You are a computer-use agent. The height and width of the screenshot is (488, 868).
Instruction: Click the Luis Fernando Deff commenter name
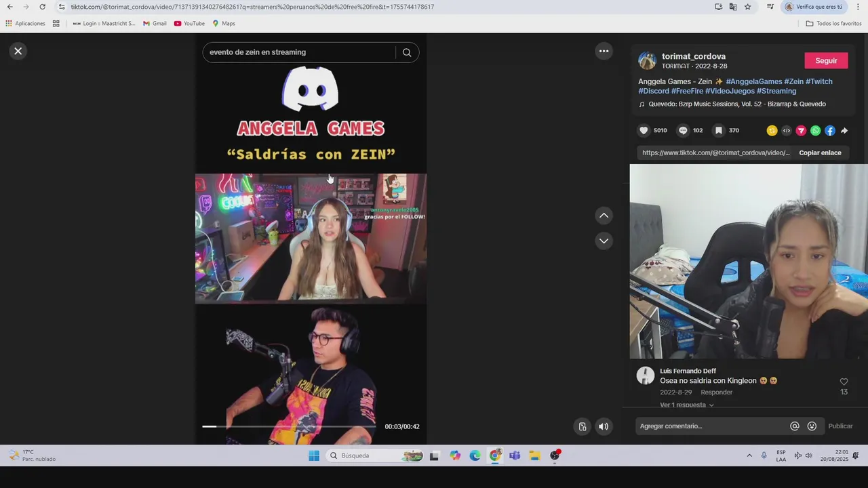688,371
